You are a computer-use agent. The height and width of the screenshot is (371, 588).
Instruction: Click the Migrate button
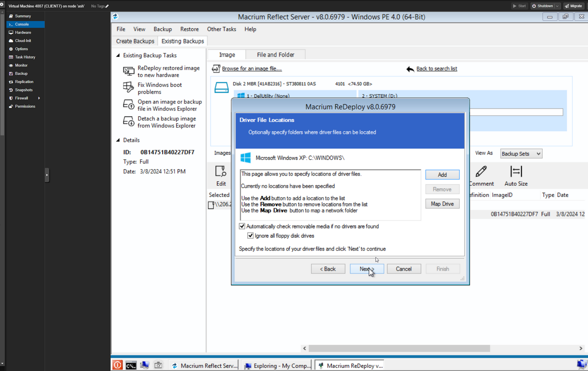pyautogui.click(x=574, y=6)
